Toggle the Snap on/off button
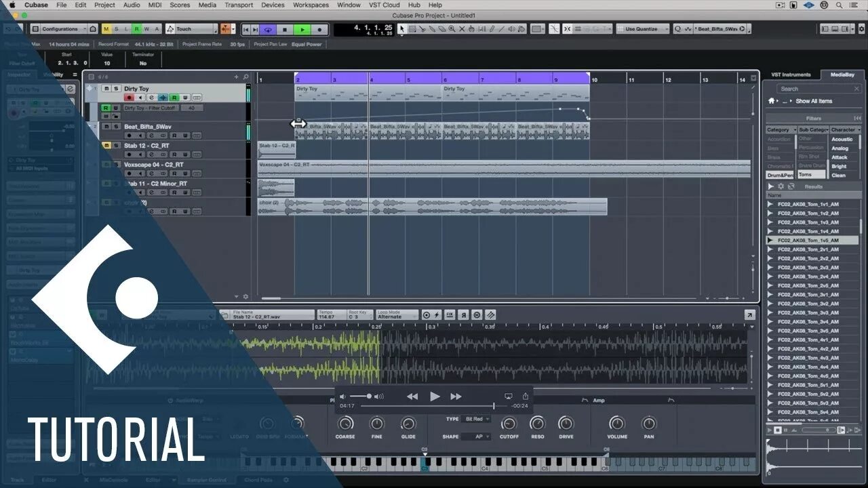Screen dimensions: 868x488 [x=567, y=29]
